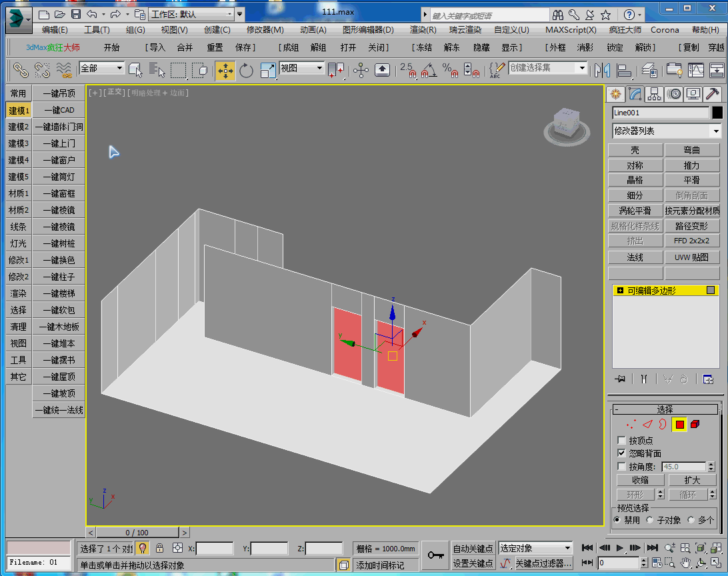Open the 编辑(E) menu
Viewport: 728px width, 576px height.
pos(55,30)
